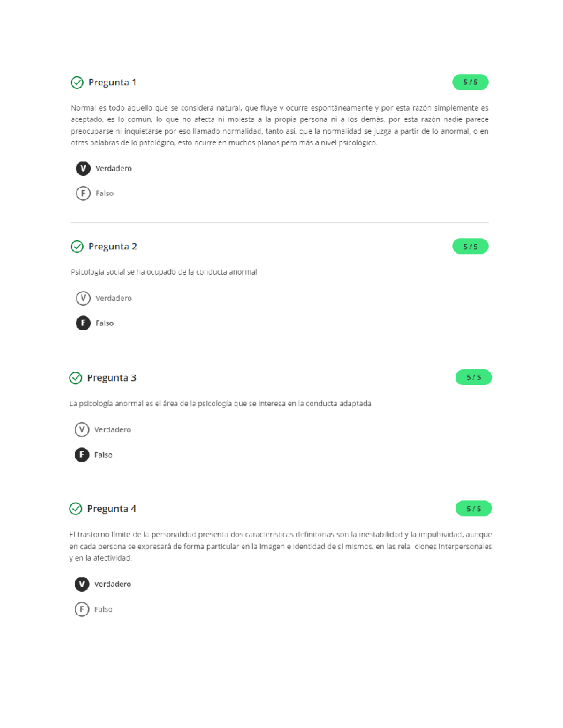The image size is (563, 728).
Task: Click the green checkmark icon beside Pregunta 2
Action: point(77,247)
